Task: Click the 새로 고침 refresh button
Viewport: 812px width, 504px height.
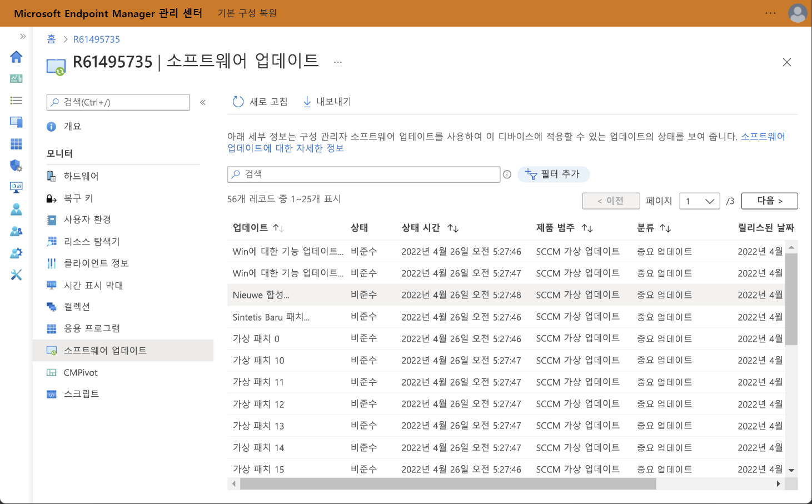Action: pos(260,102)
